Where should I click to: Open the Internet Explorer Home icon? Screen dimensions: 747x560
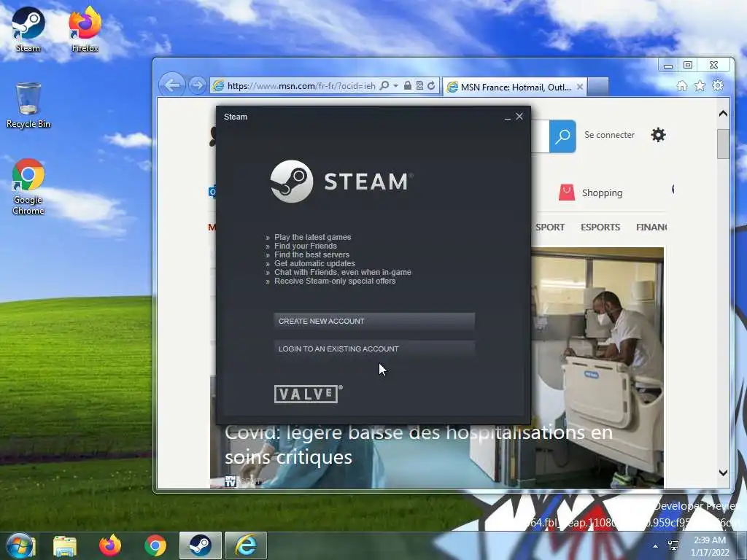tap(682, 86)
